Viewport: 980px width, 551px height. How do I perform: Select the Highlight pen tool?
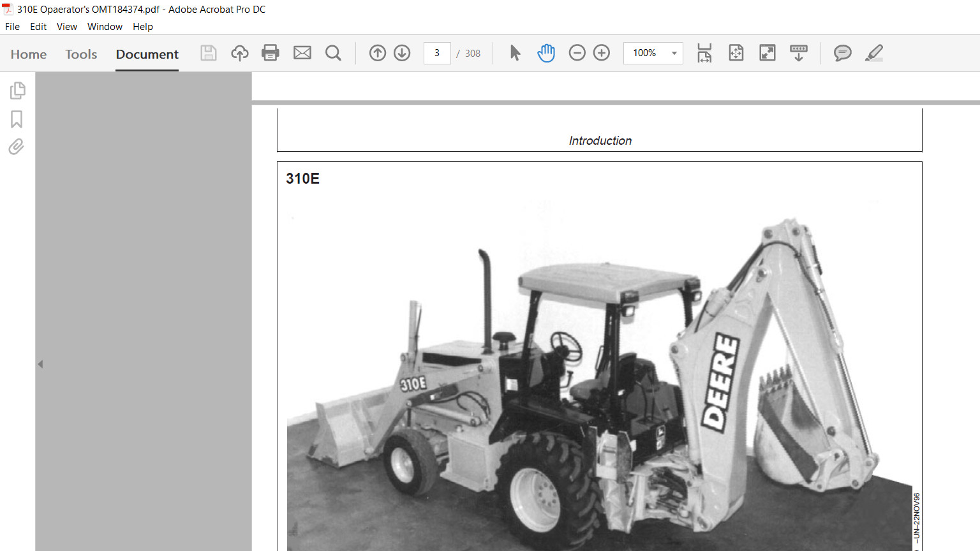coord(874,53)
